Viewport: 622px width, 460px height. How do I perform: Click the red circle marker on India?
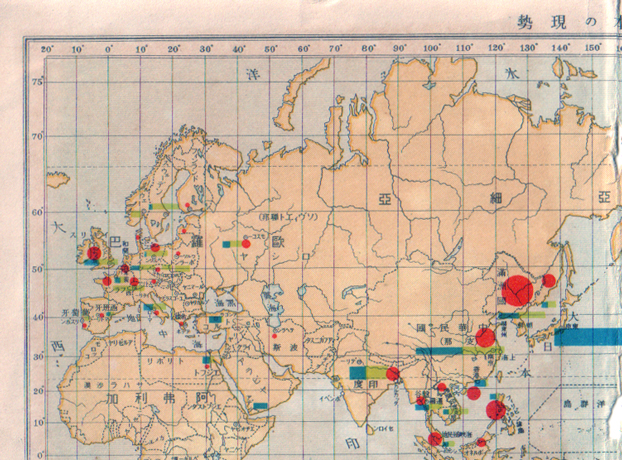click(x=393, y=374)
